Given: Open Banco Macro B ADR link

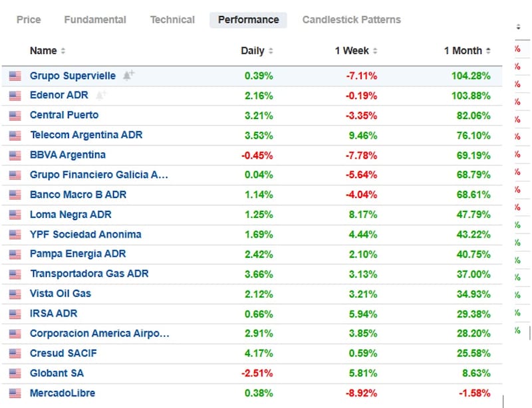Looking at the screenshot, I should (78, 195).
